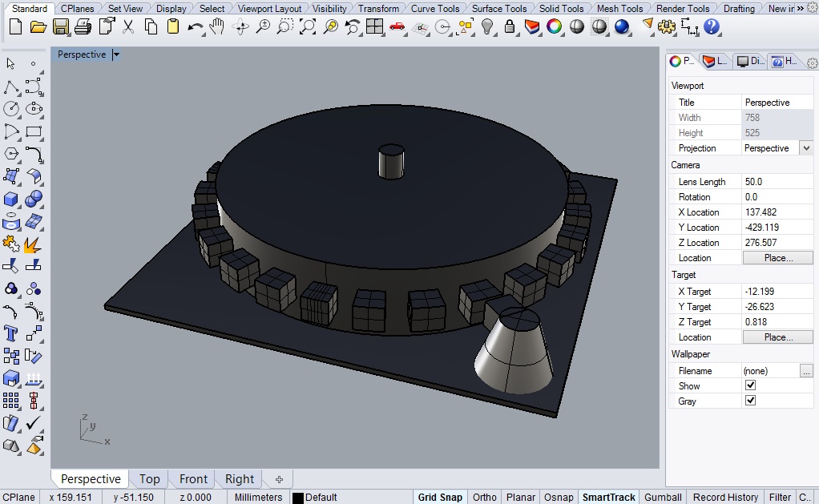Click the lock objects padlock icon
This screenshot has width=819, height=504.
pyautogui.click(x=510, y=26)
